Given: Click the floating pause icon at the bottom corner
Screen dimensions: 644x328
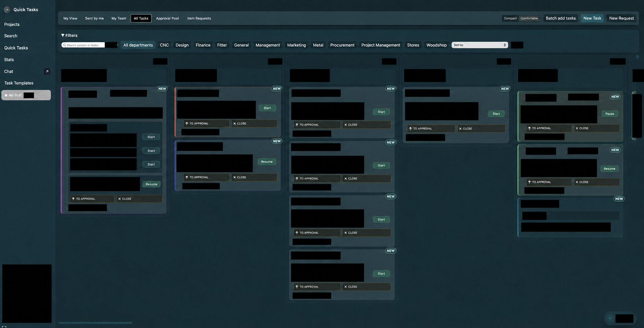Looking at the screenshot, I should coord(610,318).
